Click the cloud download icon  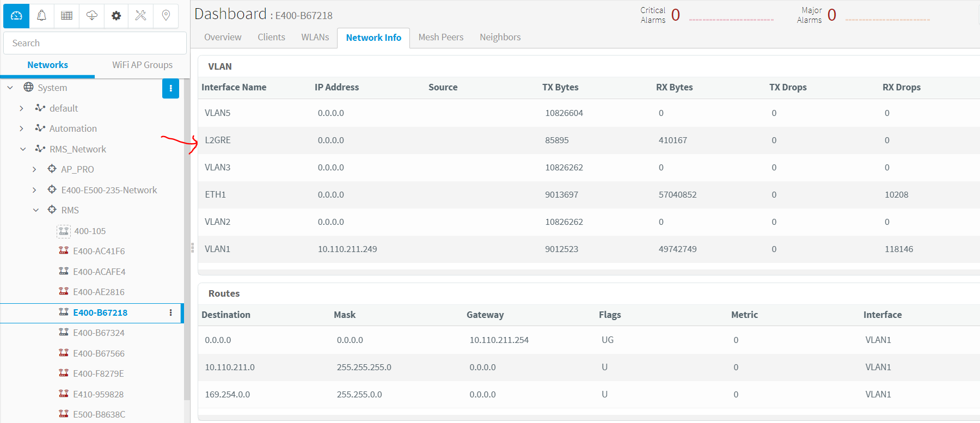click(x=91, y=15)
